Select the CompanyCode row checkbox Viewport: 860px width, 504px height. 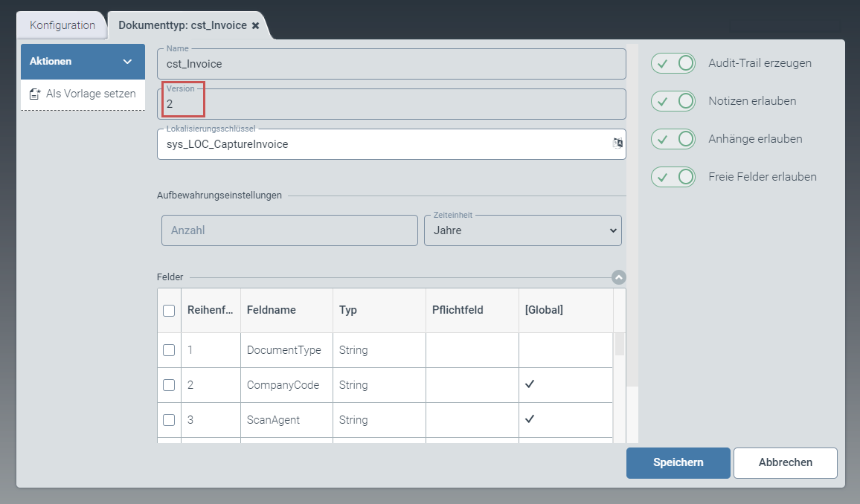point(169,384)
